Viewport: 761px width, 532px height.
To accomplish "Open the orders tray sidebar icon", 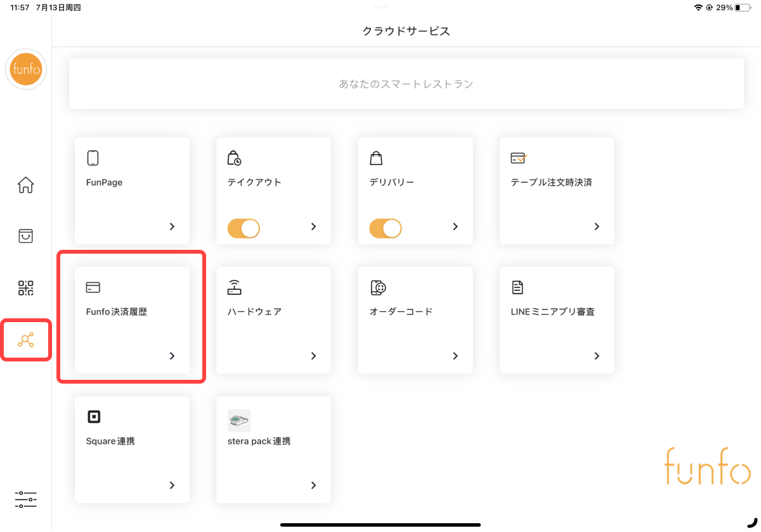I will pyautogui.click(x=26, y=236).
